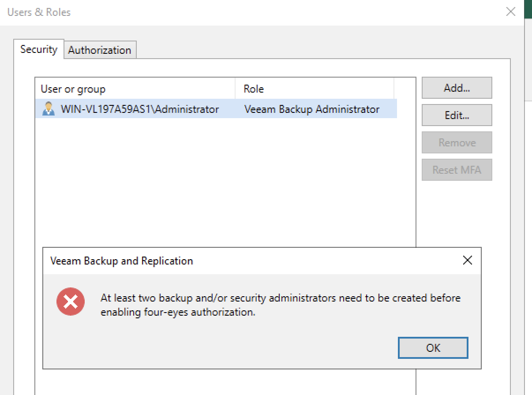Click OK in the error dialog
532x395 pixels.
[x=433, y=348]
